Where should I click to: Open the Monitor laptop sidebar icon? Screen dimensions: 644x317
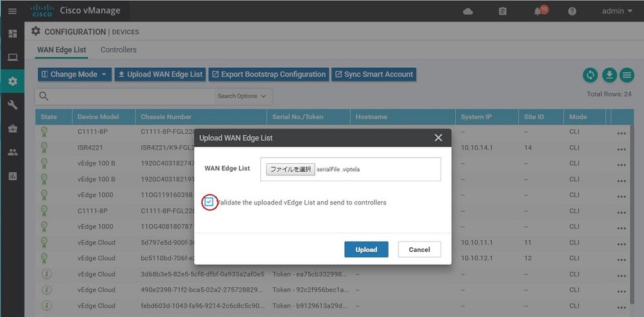pos(13,57)
